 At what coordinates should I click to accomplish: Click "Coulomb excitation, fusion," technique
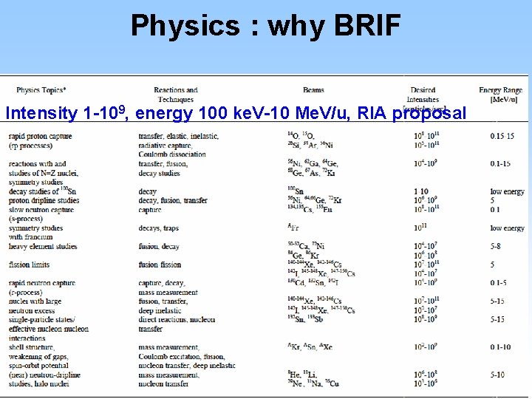tap(182, 357)
